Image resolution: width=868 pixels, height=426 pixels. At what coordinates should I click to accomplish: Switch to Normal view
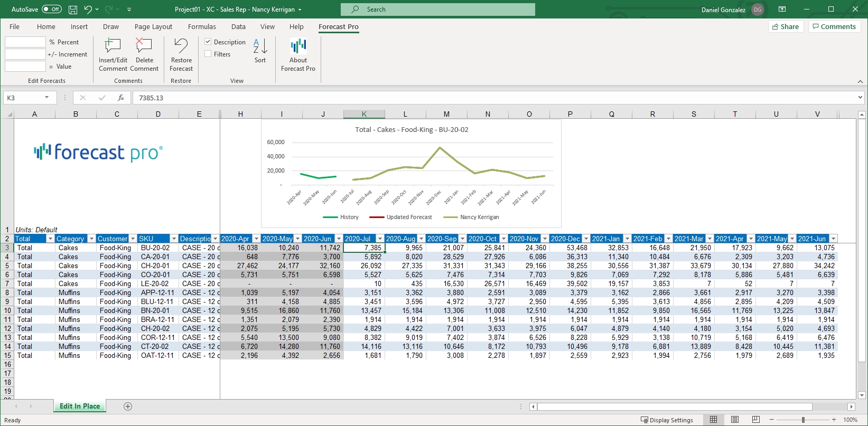713,420
